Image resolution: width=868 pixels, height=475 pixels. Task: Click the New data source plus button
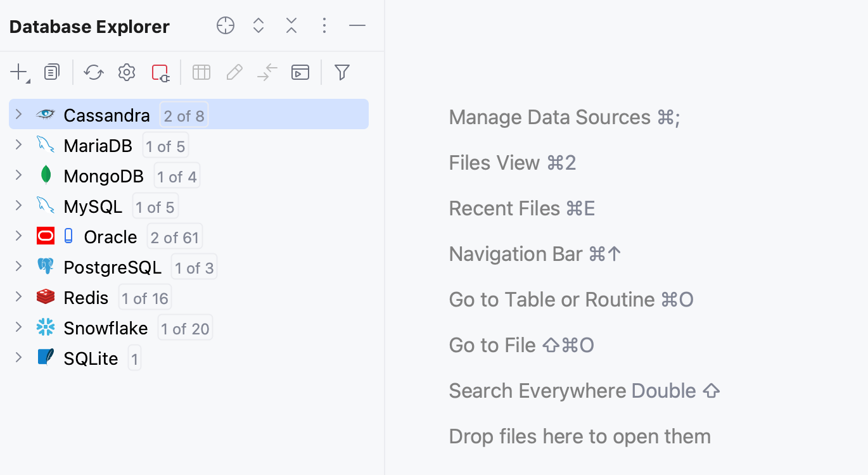click(x=20, y=73)
